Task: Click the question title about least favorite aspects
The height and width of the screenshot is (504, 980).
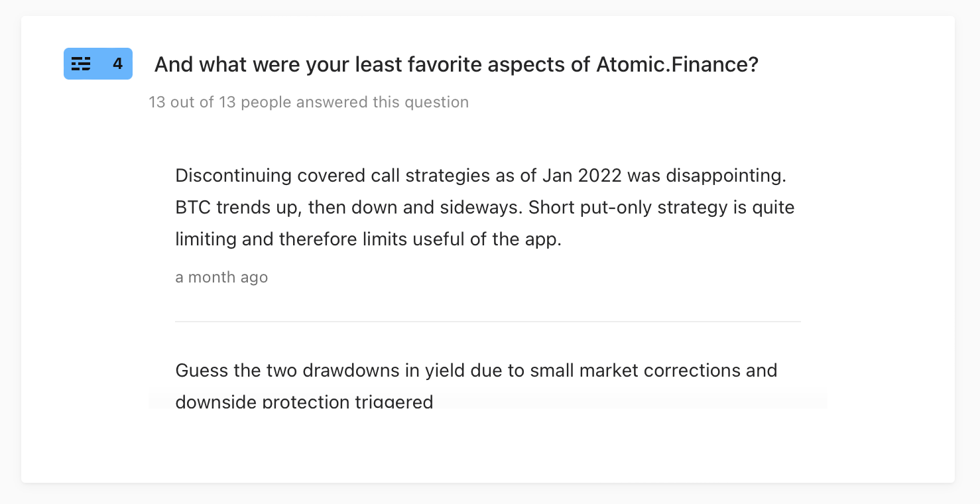Action: click(x=456, y=64)
